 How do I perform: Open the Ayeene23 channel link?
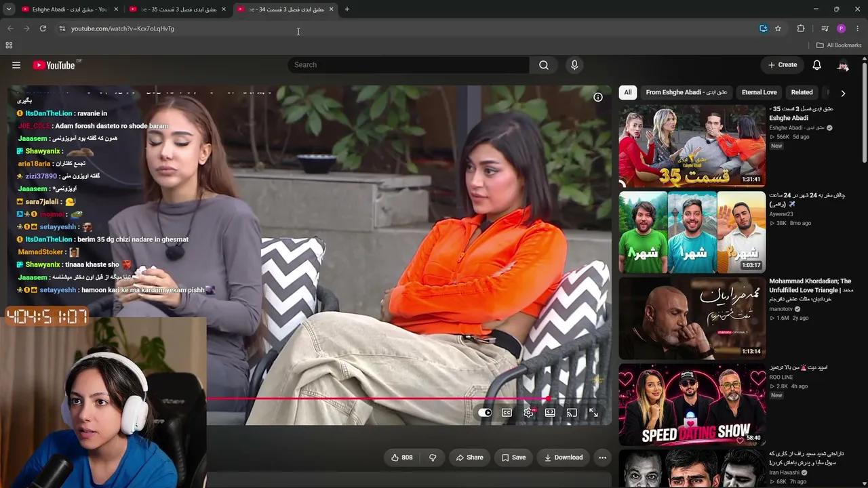(781, 214)
